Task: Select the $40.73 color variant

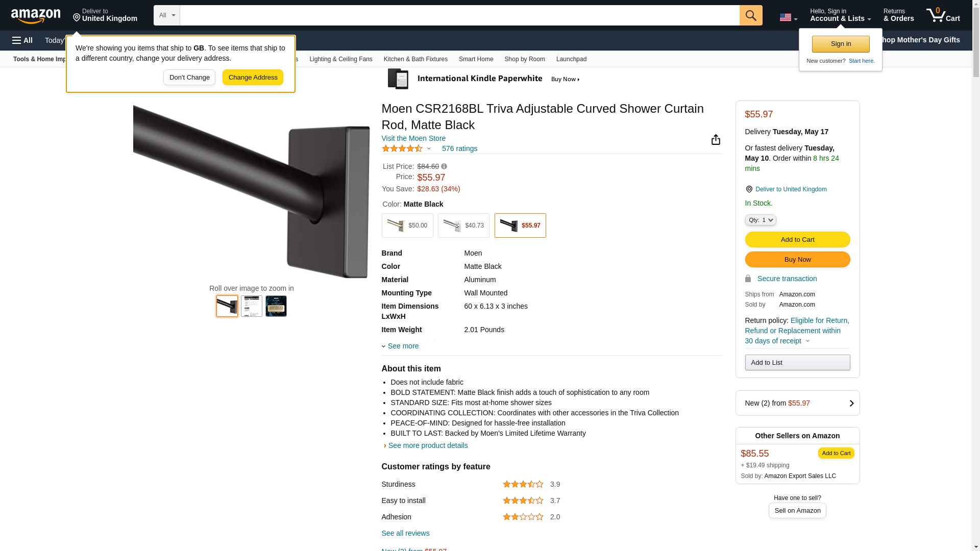Action: [x=463, y=226]
